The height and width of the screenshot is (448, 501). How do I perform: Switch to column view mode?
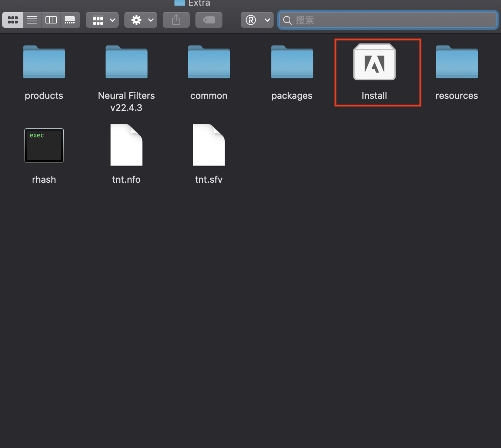51,20
